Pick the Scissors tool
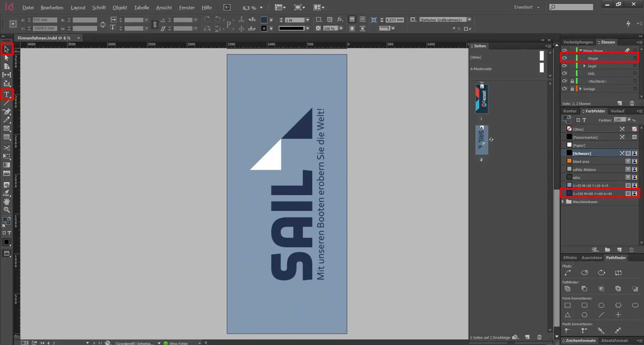The height and width of the screenshot is (345, 644). coord(6,148)
